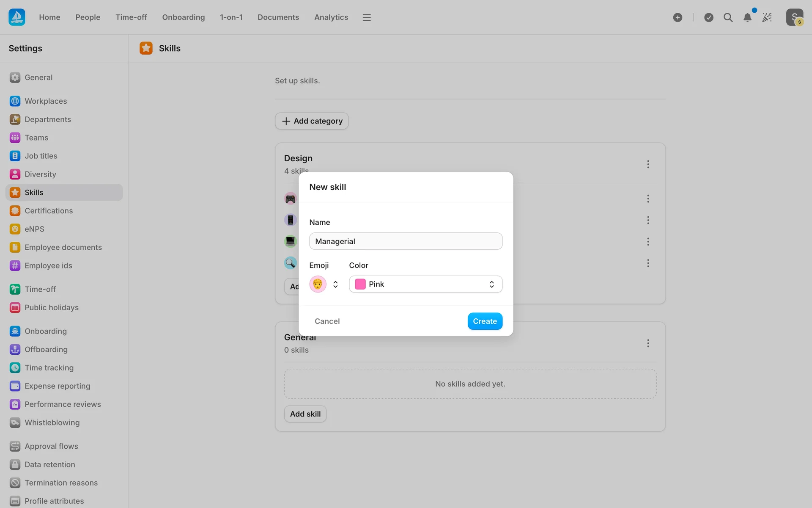Open the Color dropdown showing Pink

(x=425, y=284)
